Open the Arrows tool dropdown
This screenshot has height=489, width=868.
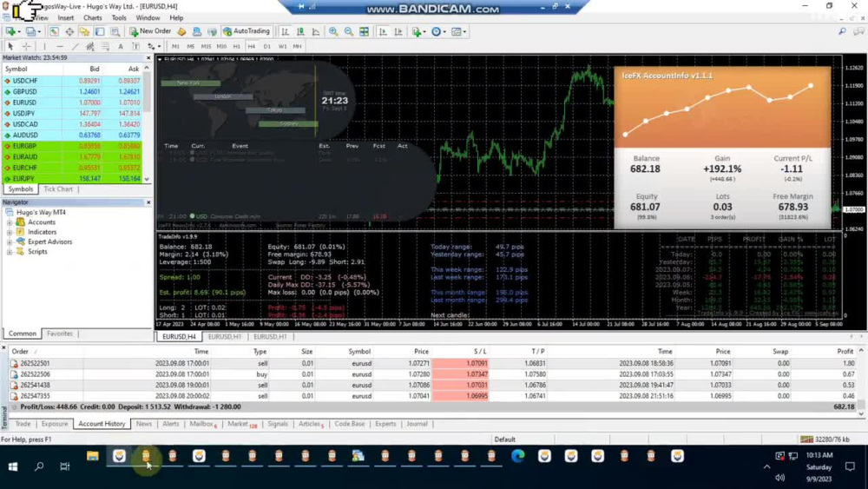[x=159, y=47]
